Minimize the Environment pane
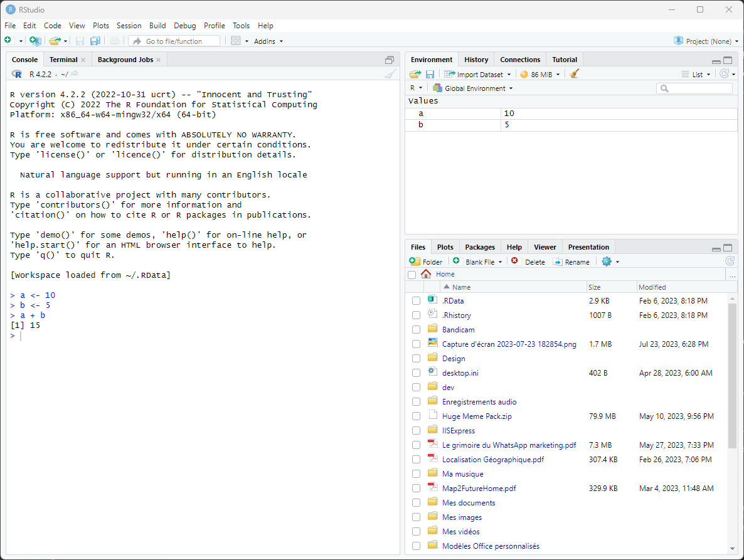Image resolution: width=744 pixels, height=560 pixels. pyautogui.click(x=716, y=61)
